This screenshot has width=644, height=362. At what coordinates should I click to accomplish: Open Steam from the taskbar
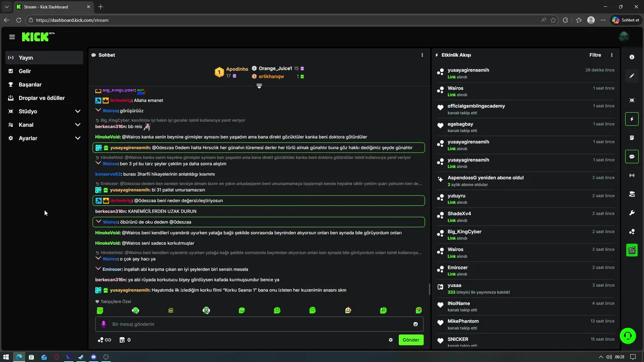tap(81, 357)
